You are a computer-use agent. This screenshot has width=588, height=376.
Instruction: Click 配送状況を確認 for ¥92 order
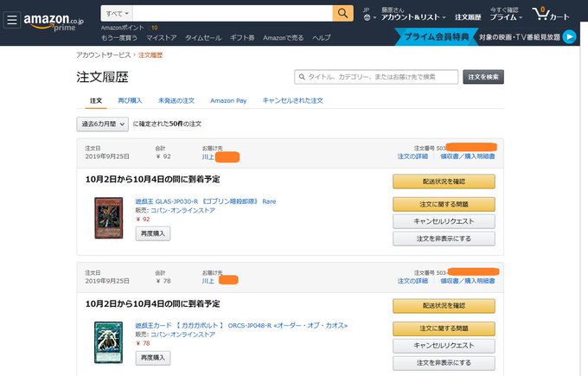point(444,182)
